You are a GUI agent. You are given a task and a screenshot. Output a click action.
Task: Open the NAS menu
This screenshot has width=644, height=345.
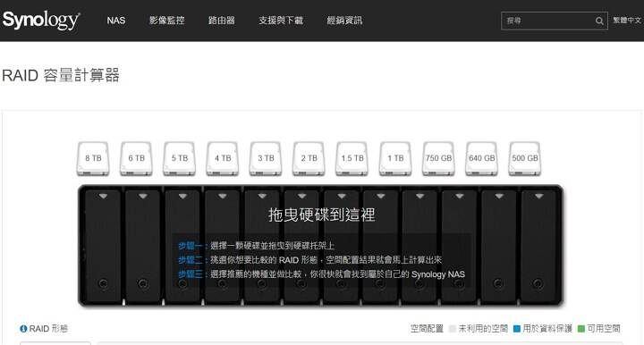tap(115, 21)
